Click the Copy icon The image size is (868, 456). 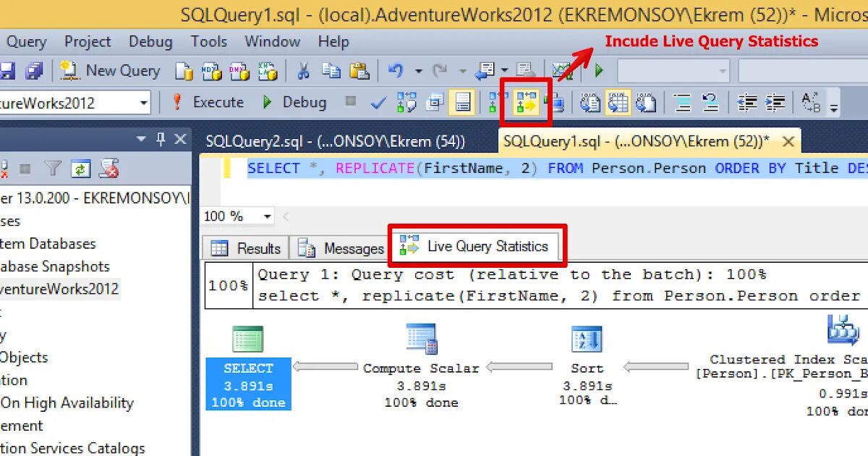(331, 71)
